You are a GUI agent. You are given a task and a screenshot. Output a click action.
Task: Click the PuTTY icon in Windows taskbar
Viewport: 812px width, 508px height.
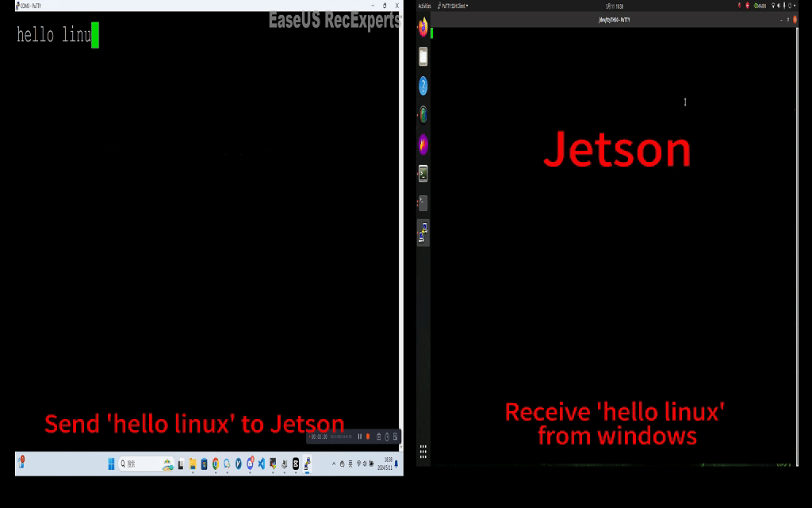tap(307, 464)
